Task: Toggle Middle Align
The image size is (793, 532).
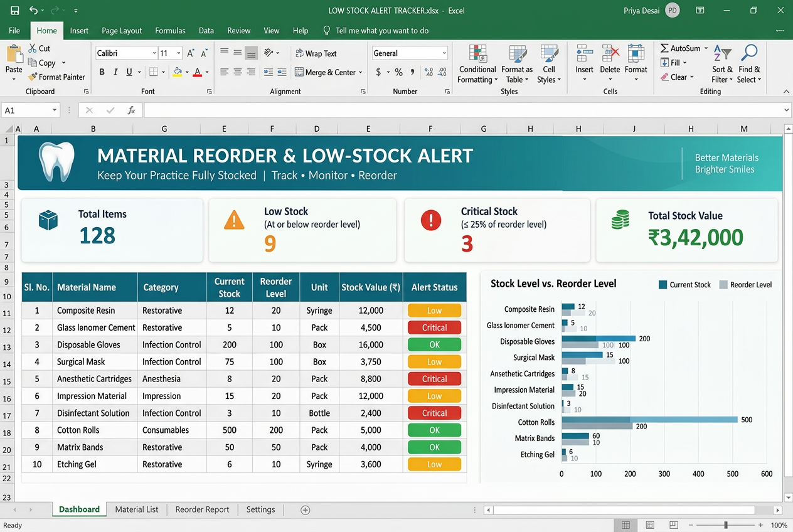Action: (238, 53)
